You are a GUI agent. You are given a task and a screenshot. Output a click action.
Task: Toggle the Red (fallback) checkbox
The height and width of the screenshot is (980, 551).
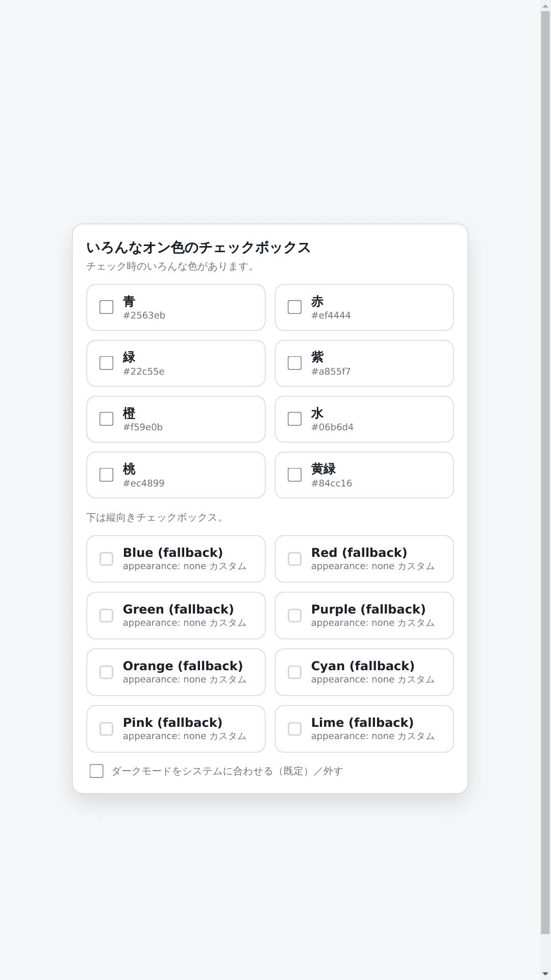[294, 559]
